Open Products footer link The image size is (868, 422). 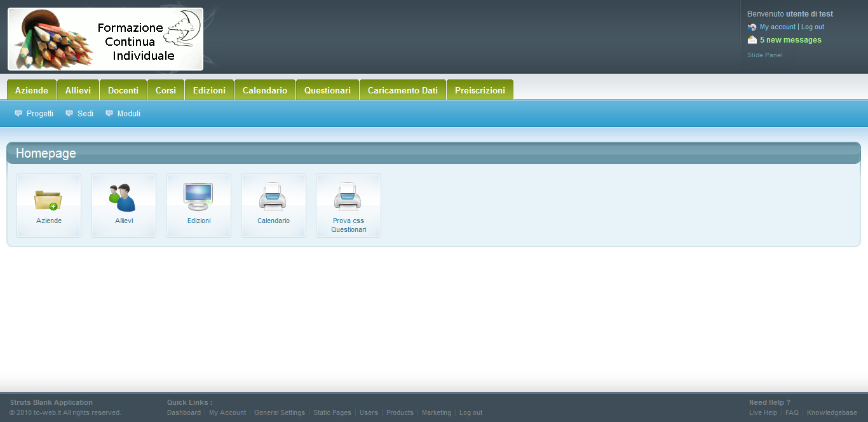pyautogui.click(x=400, y=413)
